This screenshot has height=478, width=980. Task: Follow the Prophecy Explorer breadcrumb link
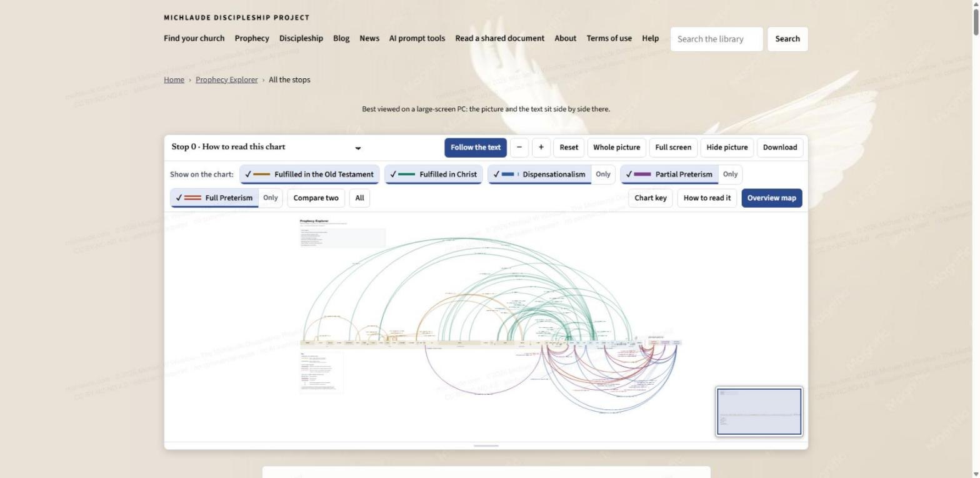click(x=226, y=79)
